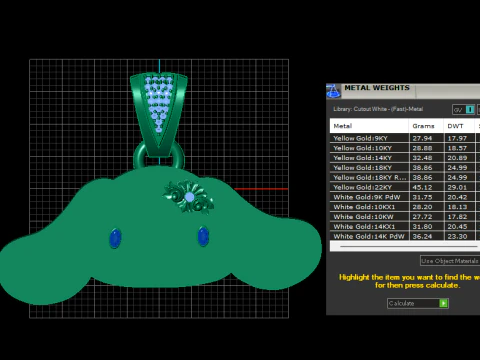
Task: Select the left blue oval eye gem
Action: [115, 238]
